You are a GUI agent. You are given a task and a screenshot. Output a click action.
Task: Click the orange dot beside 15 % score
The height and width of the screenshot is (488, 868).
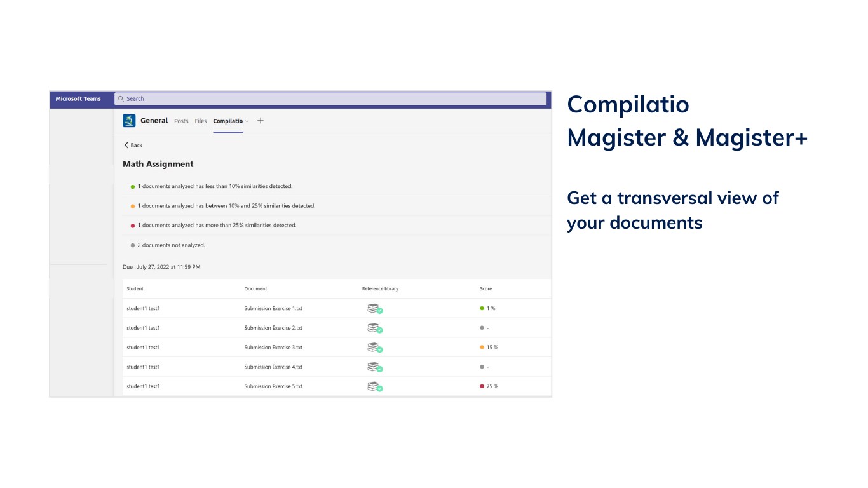pos(482,348)
